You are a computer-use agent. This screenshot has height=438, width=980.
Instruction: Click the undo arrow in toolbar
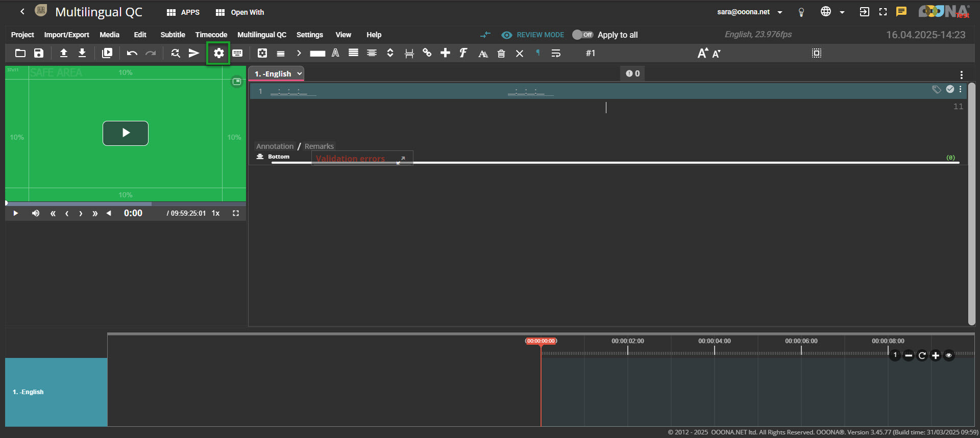click(x=132, y=53)
